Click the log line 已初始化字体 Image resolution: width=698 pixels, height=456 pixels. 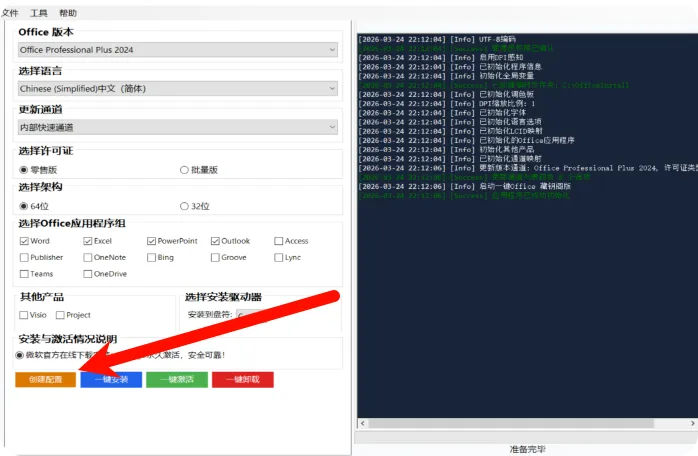click(442, 113)
